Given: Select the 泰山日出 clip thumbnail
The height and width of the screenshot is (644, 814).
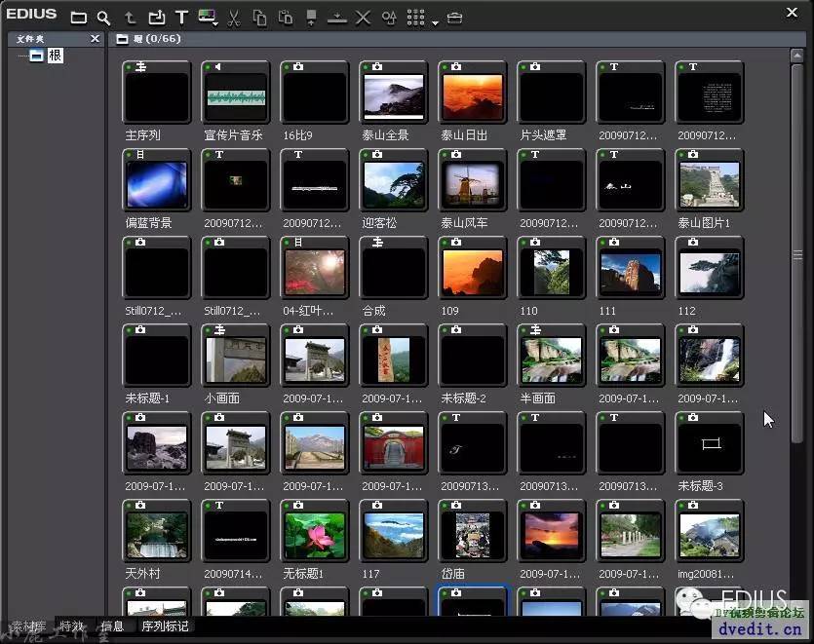Looking at the screenshot, I should coord(473,97).
